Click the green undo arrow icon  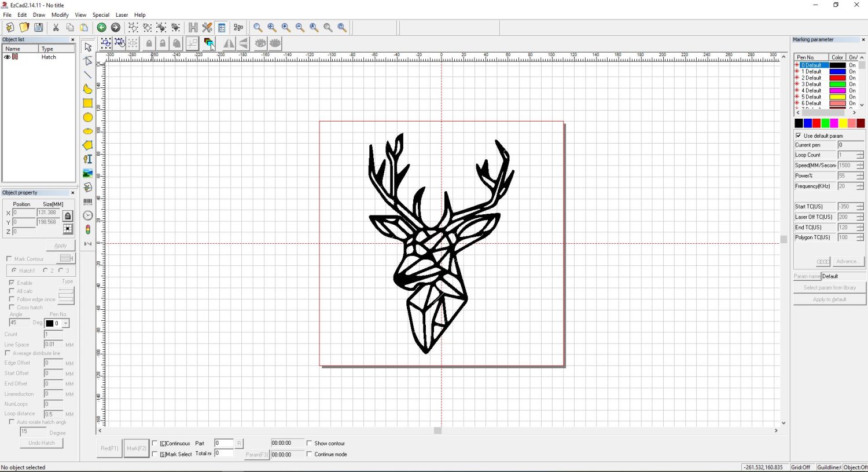101,27
